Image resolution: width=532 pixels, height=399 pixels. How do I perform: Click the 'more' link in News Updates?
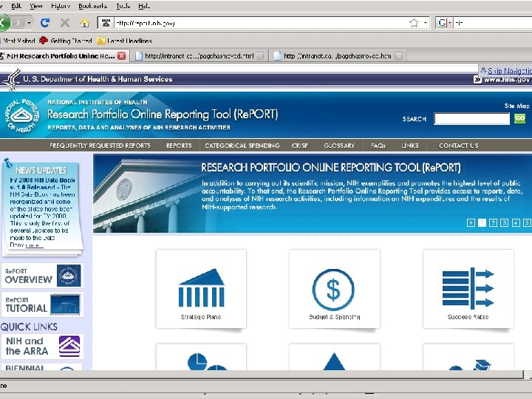click(34, 245)
